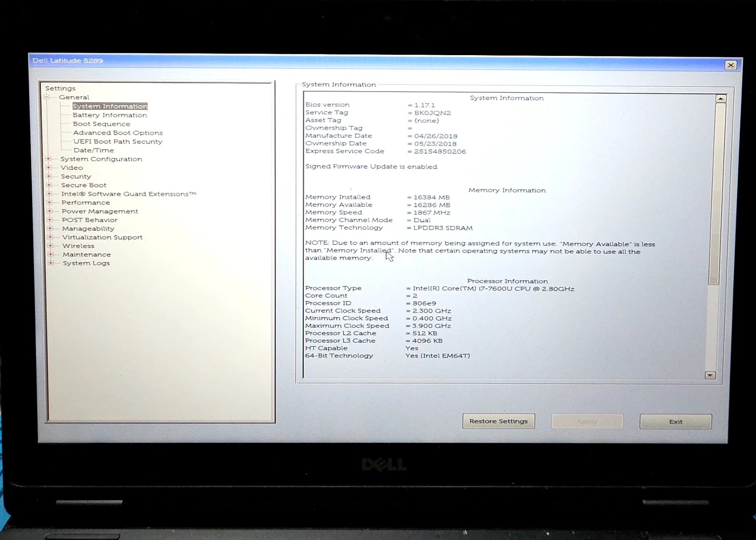Expand the Manageability node

coord(50,228)
